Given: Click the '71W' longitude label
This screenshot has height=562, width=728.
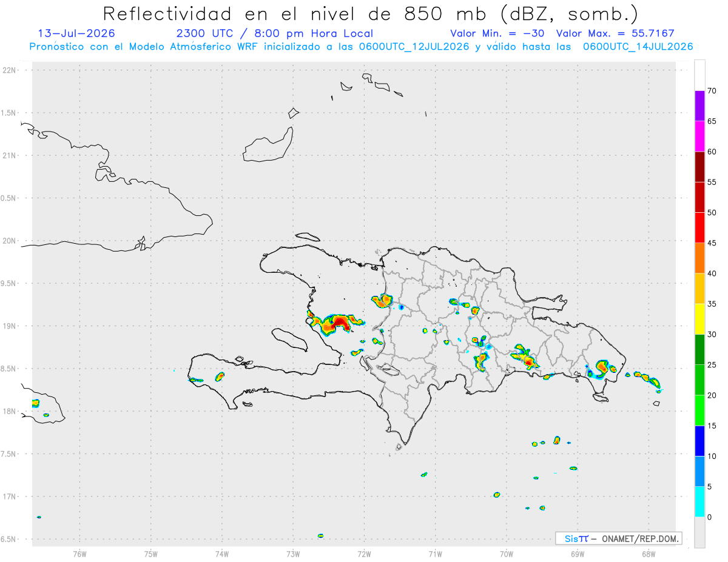Looking at the screenshot, I should (x=436, y=554).
